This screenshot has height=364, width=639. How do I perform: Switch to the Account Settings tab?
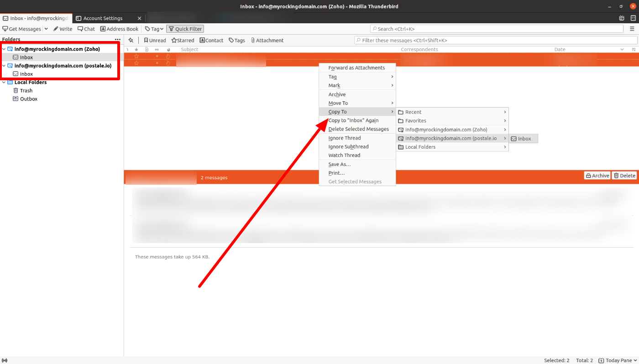click(103, 18)
